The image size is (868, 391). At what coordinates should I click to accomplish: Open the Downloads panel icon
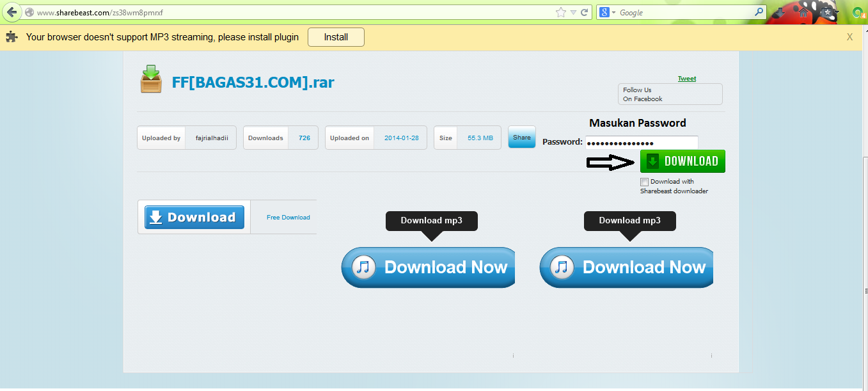tap(779, 12)
